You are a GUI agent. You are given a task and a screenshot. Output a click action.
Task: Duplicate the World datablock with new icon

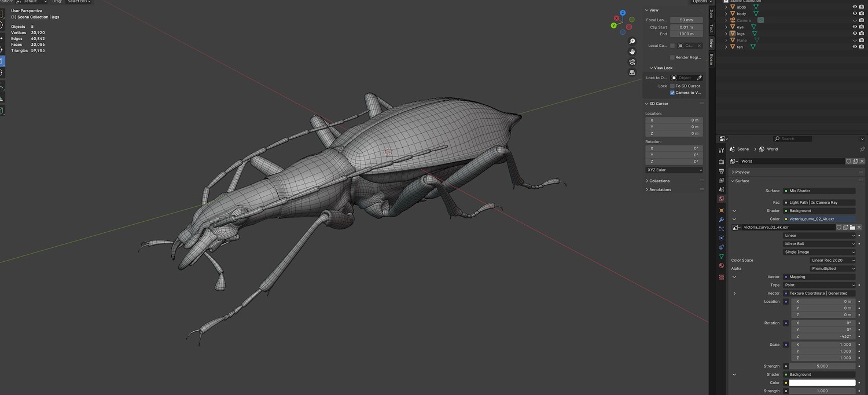pos(855,161)
